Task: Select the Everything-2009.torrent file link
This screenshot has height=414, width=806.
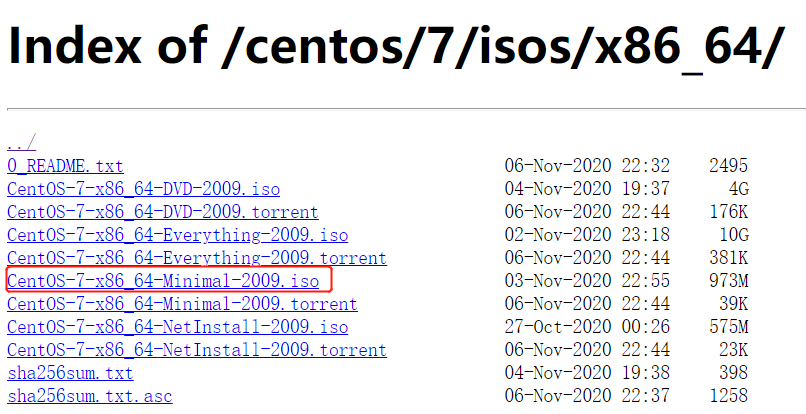Action: click(197, 258)
